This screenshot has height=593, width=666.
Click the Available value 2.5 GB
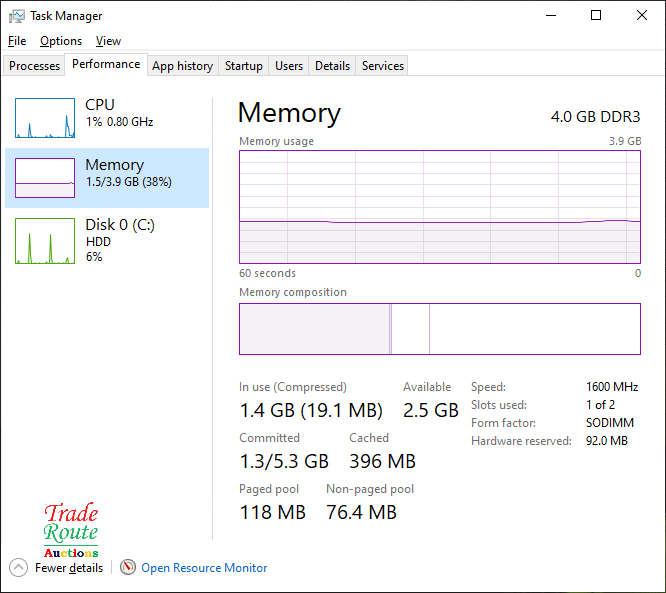[431, 410]
